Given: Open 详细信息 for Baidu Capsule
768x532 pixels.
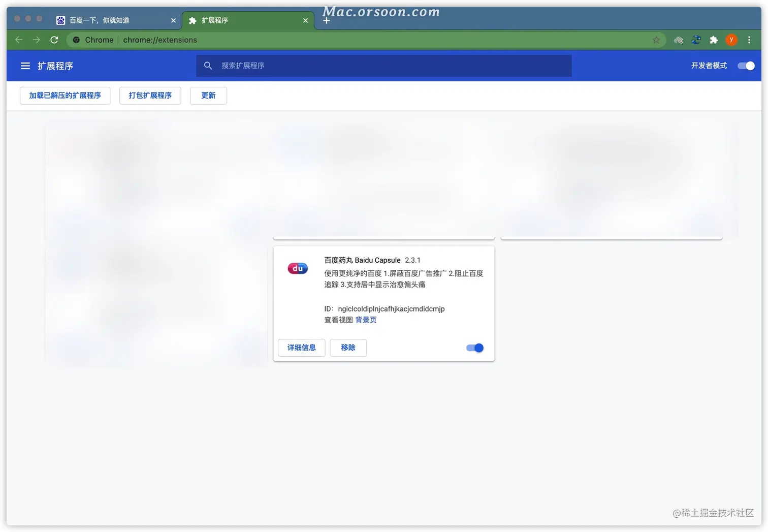Looking at the screenshot, I should [x=302, y=348].
